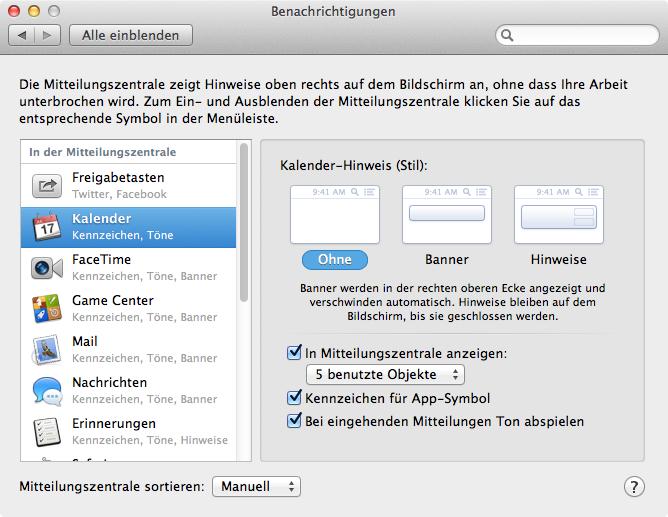Go forward with the right arrow
This screenshot has width=668, height=517.
click(x=47, y=35)
